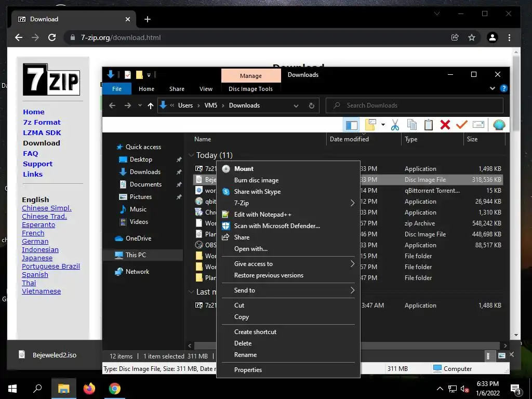This screenshot has width=532, height=399.
Task: Reload the Chrome page
Action: (52, 37)
